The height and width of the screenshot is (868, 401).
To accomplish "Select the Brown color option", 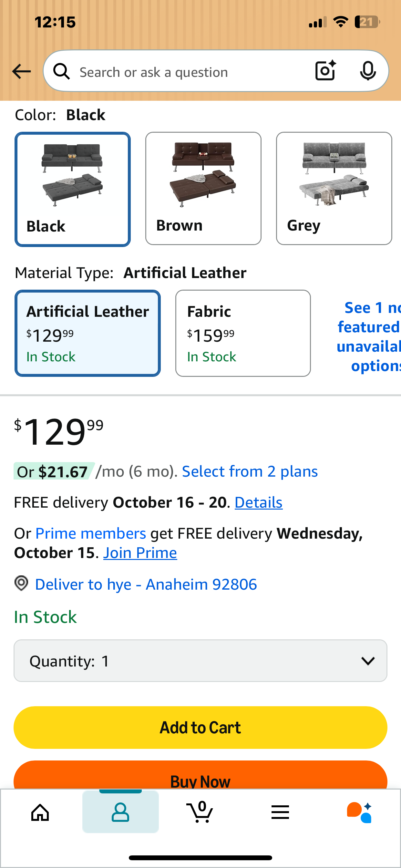I will 203,188.
